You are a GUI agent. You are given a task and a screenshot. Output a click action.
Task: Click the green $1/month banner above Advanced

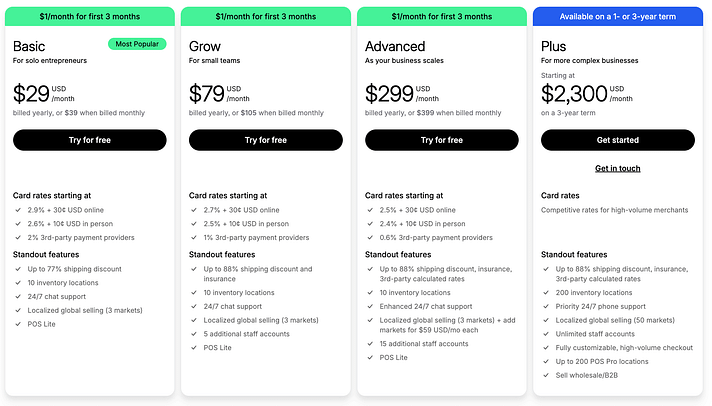[441, 16]
